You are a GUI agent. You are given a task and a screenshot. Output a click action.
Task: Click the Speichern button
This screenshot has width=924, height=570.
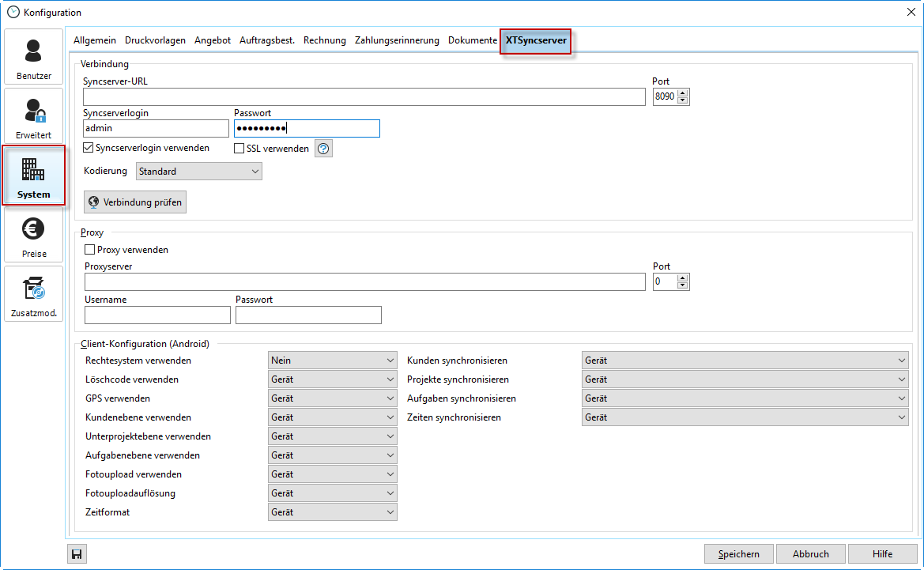[x=738, y=553]
